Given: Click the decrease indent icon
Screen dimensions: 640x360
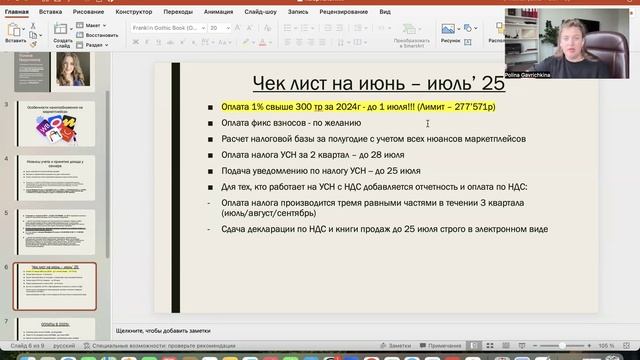Looking at the screenshot, I should coord(328,28).
